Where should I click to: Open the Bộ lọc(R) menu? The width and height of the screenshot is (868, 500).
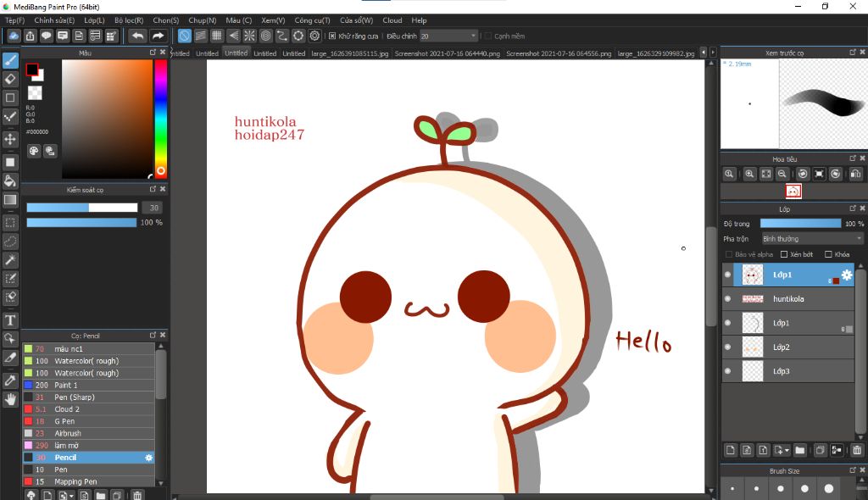[129, 20]
